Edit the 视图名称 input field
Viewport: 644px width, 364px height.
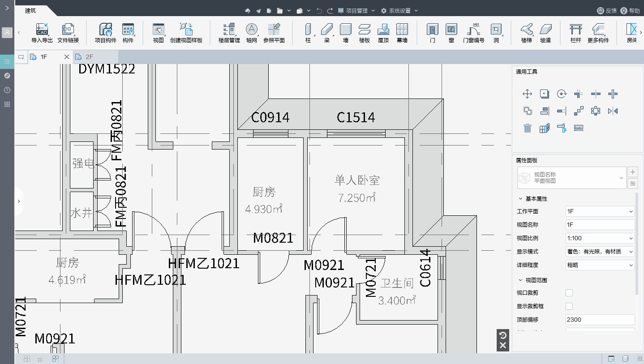tap(600, 225)
